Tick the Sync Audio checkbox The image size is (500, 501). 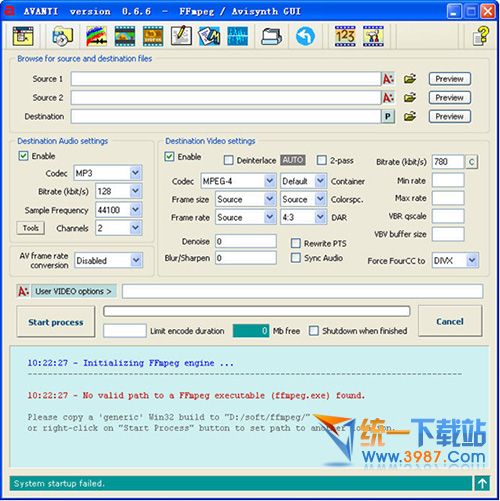[296, 258]
